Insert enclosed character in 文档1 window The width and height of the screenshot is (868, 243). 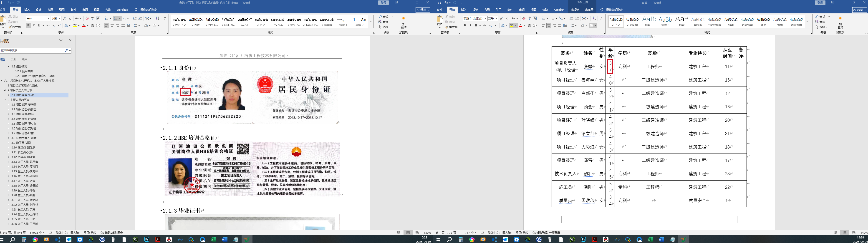click(x=535, y=26)
